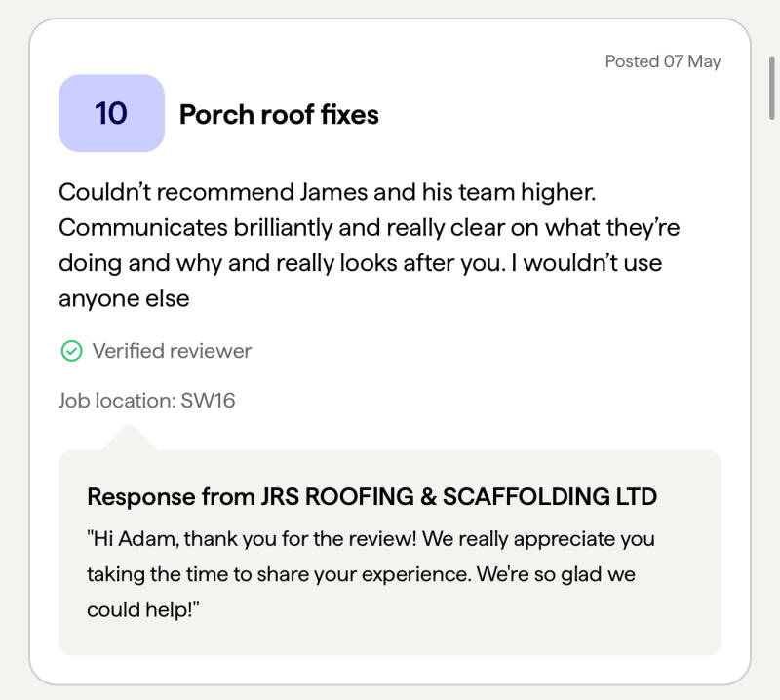Image resolution: width=780 pixels, height=700 pixels.
Task: Open the 'Porch roof fixes' review title
Action: pos(279,114)
